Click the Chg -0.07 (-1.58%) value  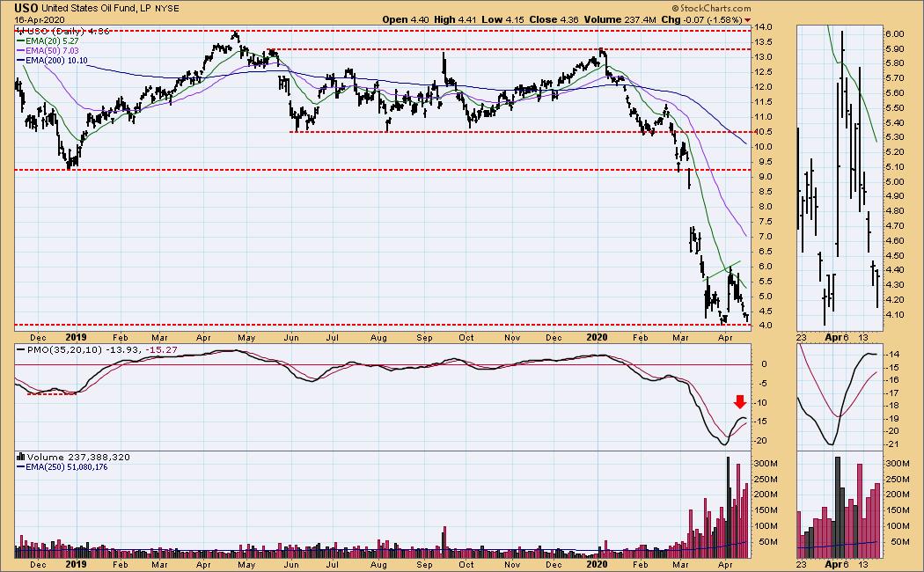click(702, 19)
